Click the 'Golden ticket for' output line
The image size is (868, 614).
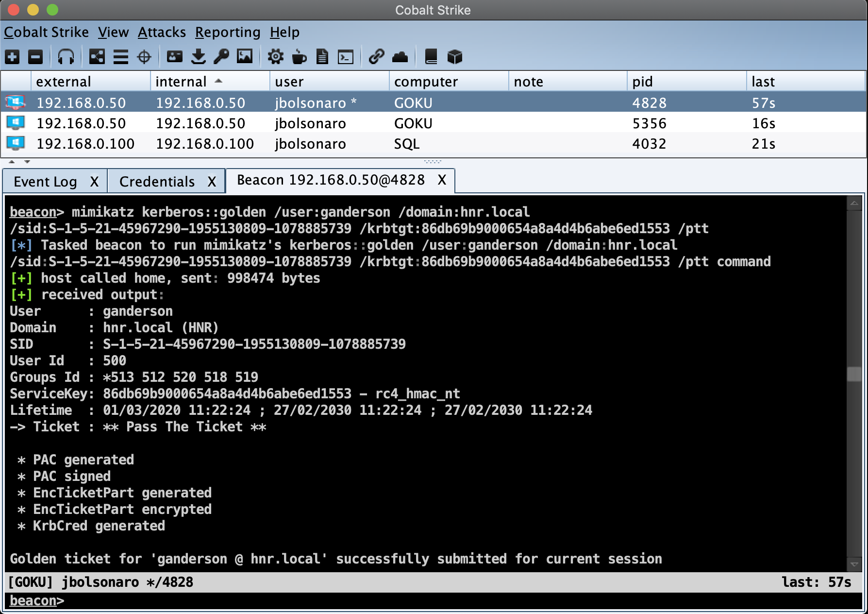click(336, 559)
